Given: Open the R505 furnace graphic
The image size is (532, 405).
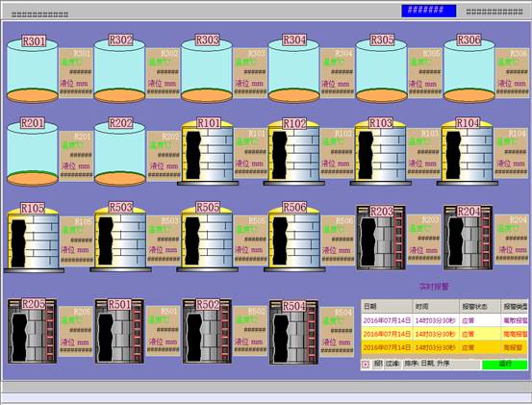Looking at the screenshot, I should pos(207,238).
